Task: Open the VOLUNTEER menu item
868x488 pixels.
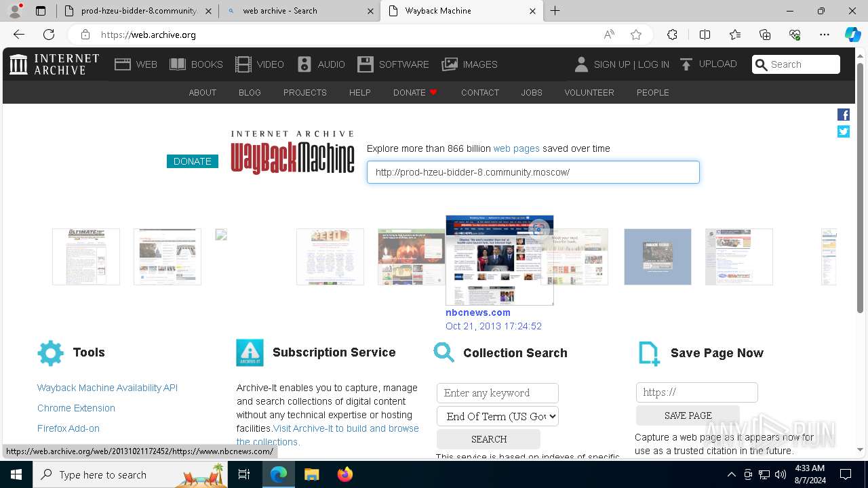Action: tap(589, 93)
